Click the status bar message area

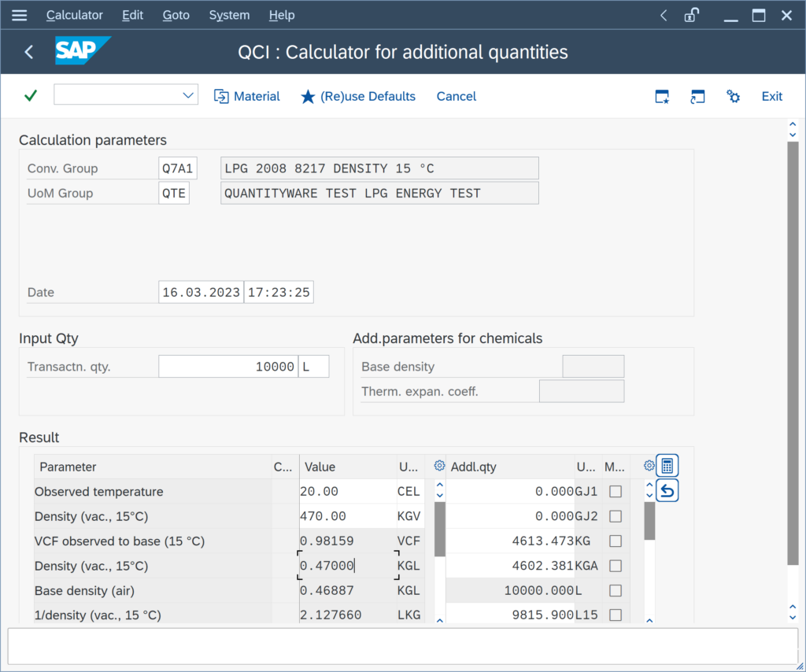pyautogui.click(x=402, y=646)
